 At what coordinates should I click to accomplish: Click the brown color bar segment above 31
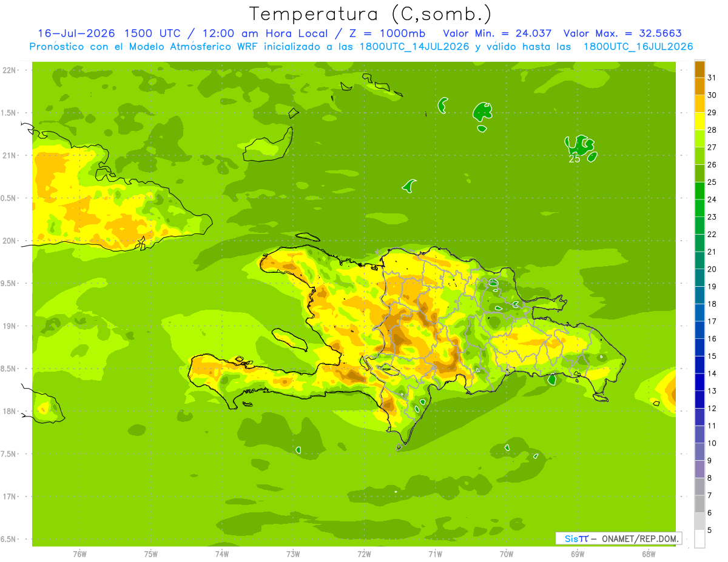pos(699,69)
